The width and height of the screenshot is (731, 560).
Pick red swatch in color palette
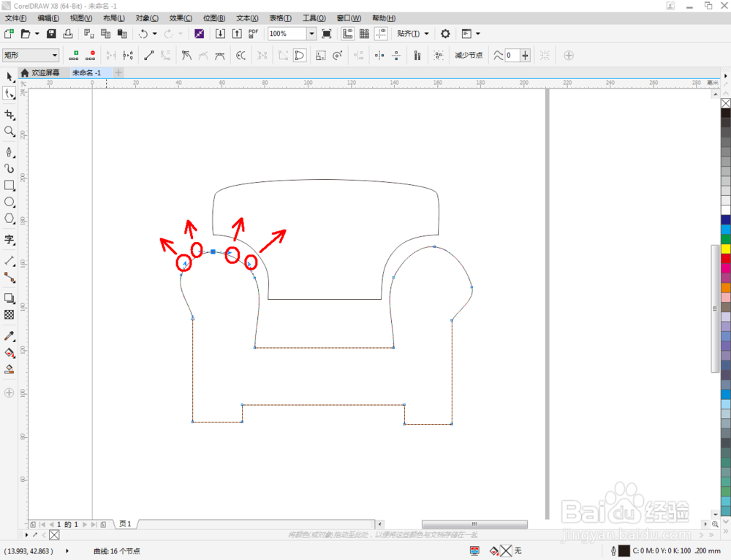pos(726,259)
